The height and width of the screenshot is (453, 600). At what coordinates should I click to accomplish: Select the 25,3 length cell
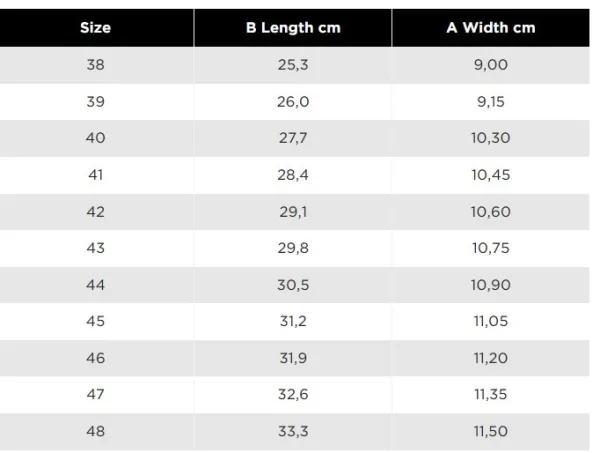click(293, 65)
